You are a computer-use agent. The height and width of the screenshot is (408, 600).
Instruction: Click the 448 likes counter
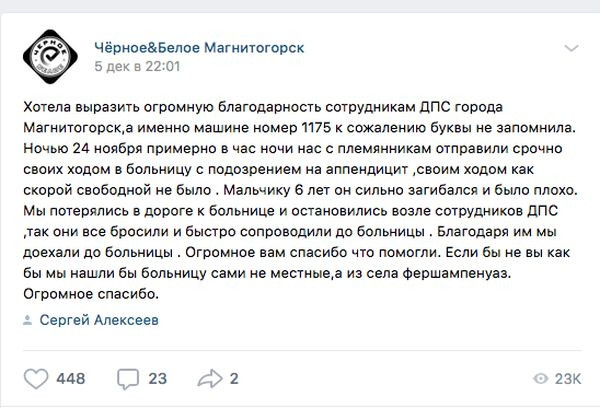pos(71,379)
